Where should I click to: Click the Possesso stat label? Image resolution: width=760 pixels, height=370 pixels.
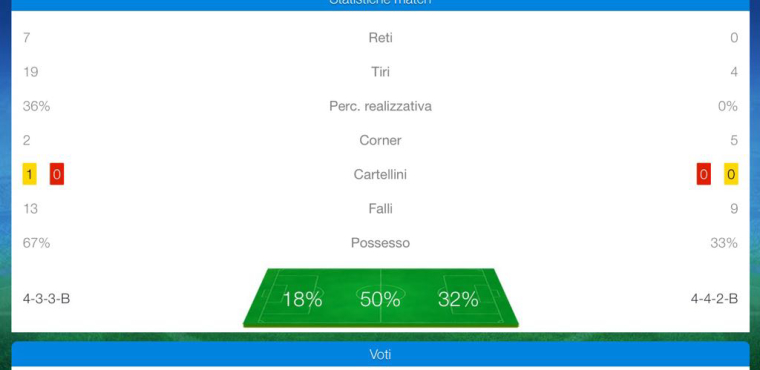(380, 243)
